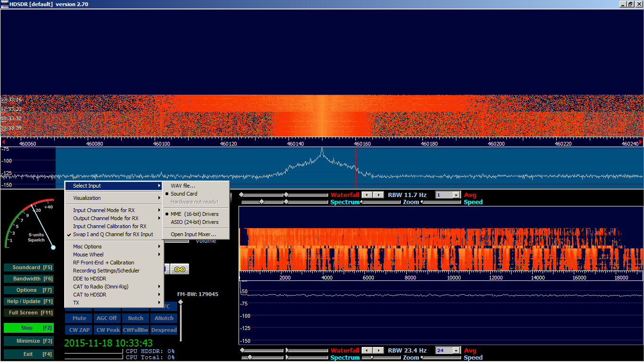Toggle the CWFullBw button
The height and width of the screenshot is (362, 644).
[x=135, y=330]
